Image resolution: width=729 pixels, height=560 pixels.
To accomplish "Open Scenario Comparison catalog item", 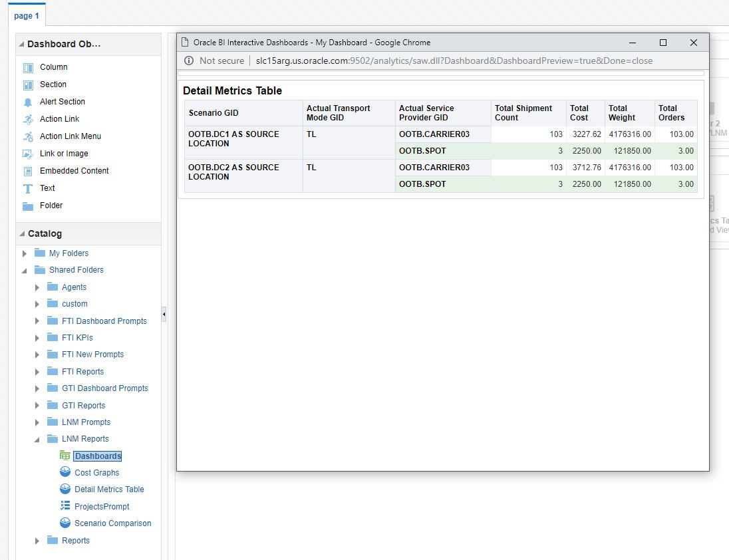I will point(112,523).
